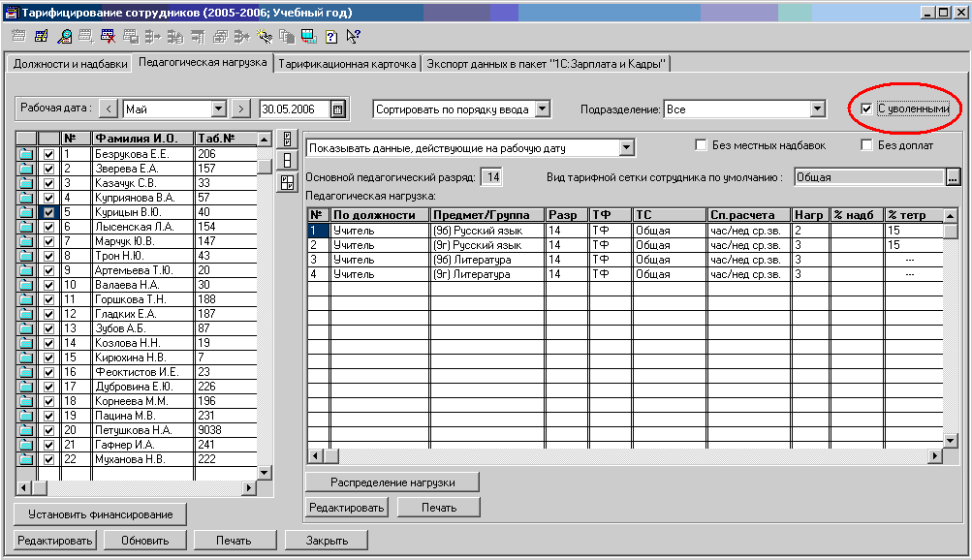Click the invert selection icon beside the employee list
The width and height of the screenshot is (972, 560).
(x=287, y=182)
